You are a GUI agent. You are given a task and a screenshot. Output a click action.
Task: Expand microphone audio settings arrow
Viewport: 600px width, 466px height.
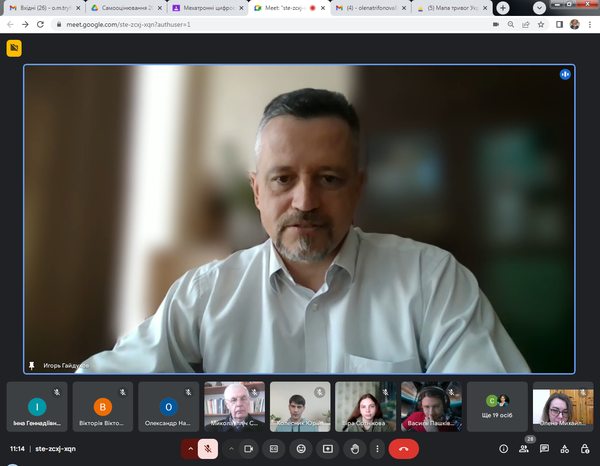click(189, 449)
